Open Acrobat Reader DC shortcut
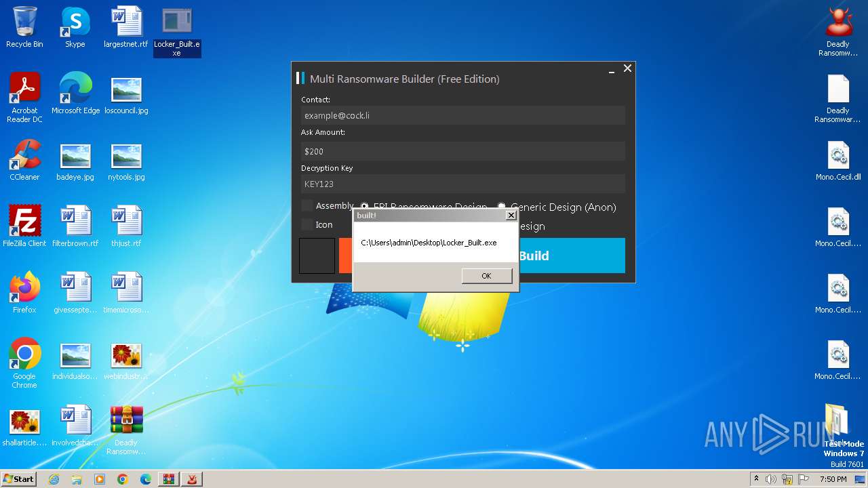 click(x=24, y=98)
